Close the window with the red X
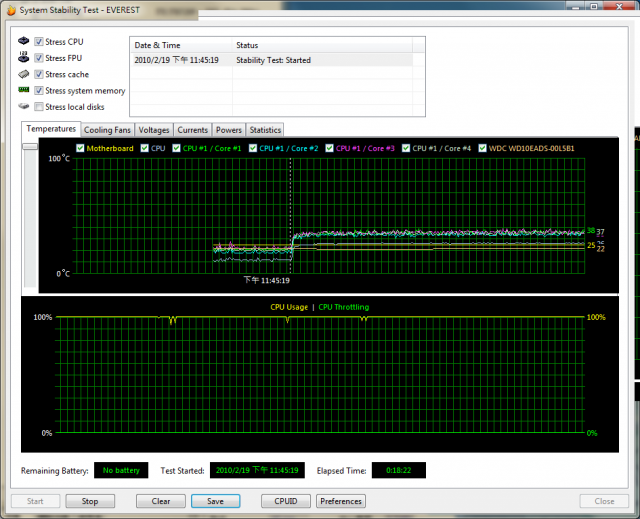The image size is (640, 519). coord(619,6)
